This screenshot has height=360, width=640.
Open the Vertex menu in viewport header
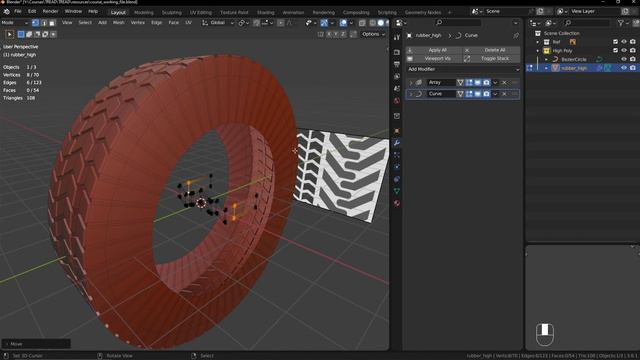pyautogui.click(x=138, y=23)
